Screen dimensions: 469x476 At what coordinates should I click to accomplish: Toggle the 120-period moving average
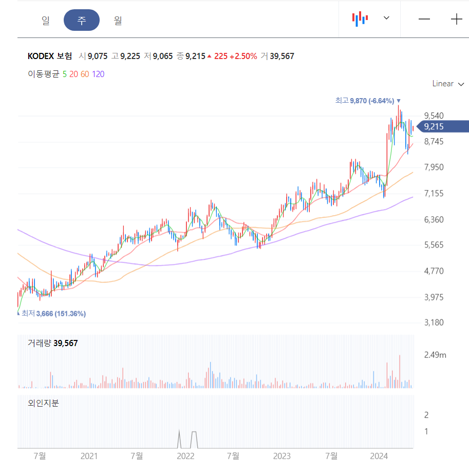point(98,74)
